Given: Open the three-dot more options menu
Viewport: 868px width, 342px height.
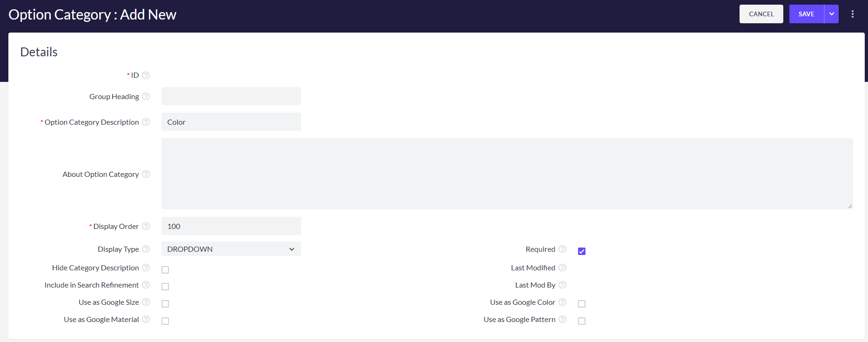Looking at the screenshot, I should 852,14.
